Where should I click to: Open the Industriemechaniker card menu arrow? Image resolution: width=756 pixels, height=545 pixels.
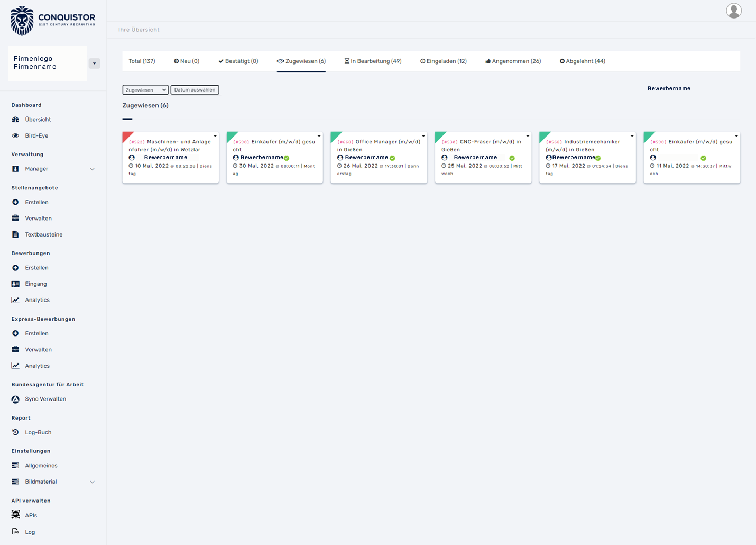tap(632, 136)
